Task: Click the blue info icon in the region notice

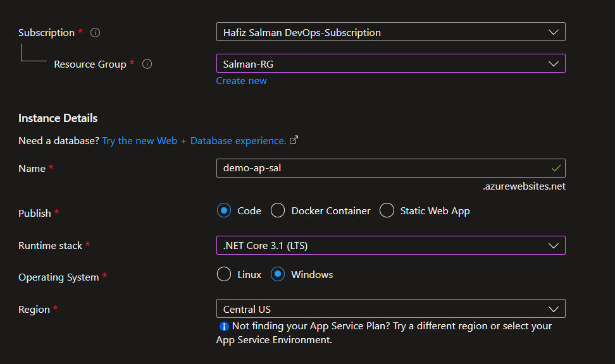Action: pos(223,326)
